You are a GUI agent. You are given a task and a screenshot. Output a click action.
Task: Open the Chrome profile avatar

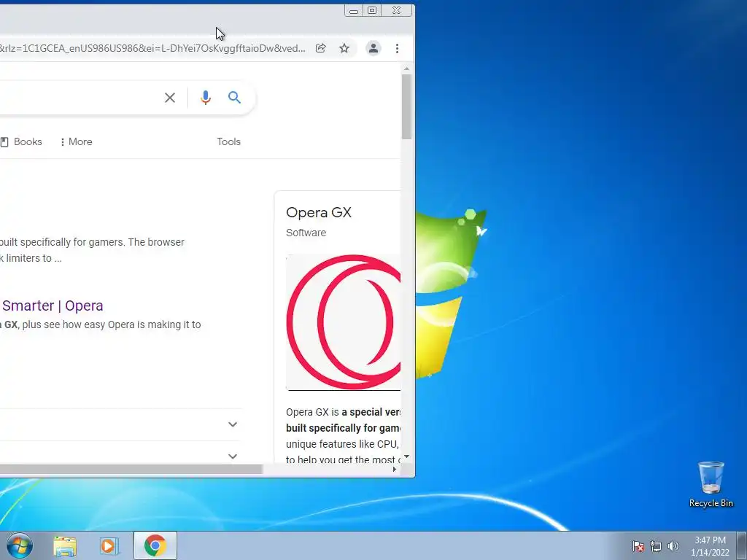(x=373, y=48)
